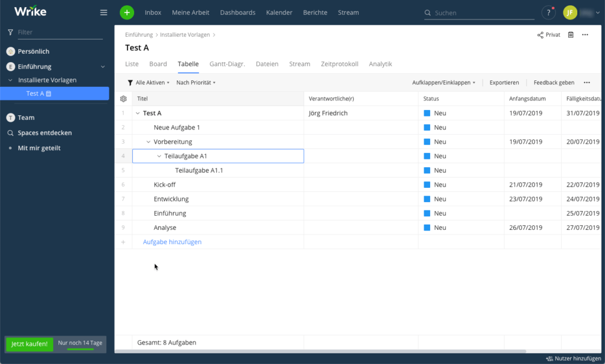This screenshot has width=605, height=364.
Task: Click the blue status swatch for Kick-off
Action: (427, 185)
